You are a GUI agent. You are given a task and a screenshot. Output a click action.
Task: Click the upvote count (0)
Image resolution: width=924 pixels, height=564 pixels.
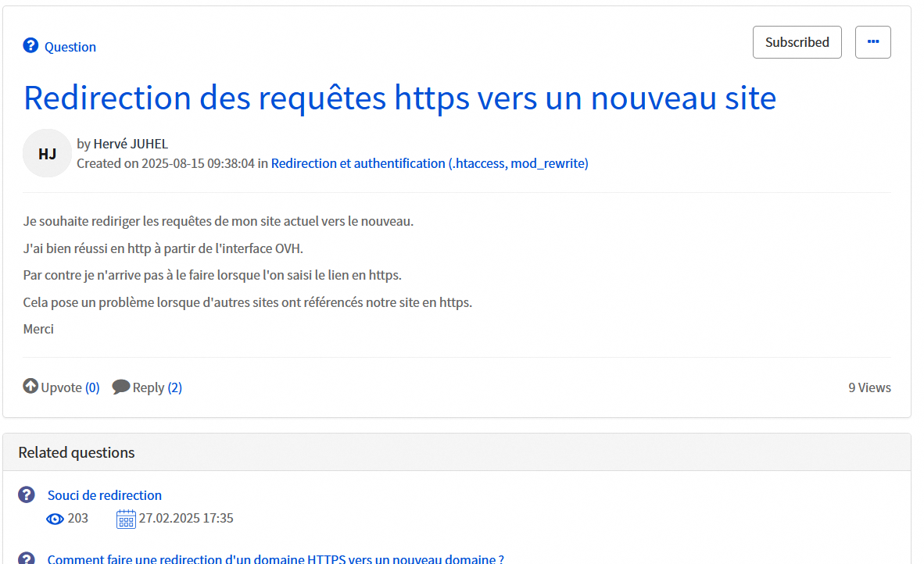click(x=92, y=387)
